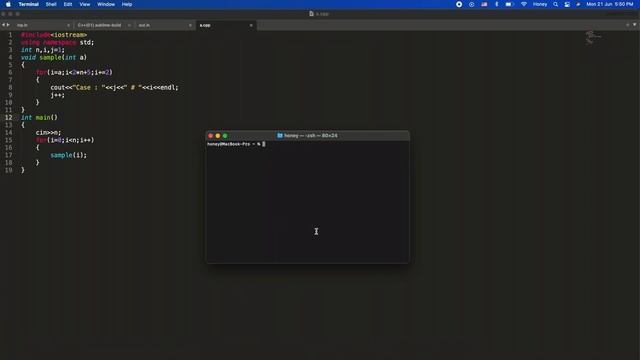Click the new tab plus button
This screenshot has height=360, width=640.
[x=627, y=25]
